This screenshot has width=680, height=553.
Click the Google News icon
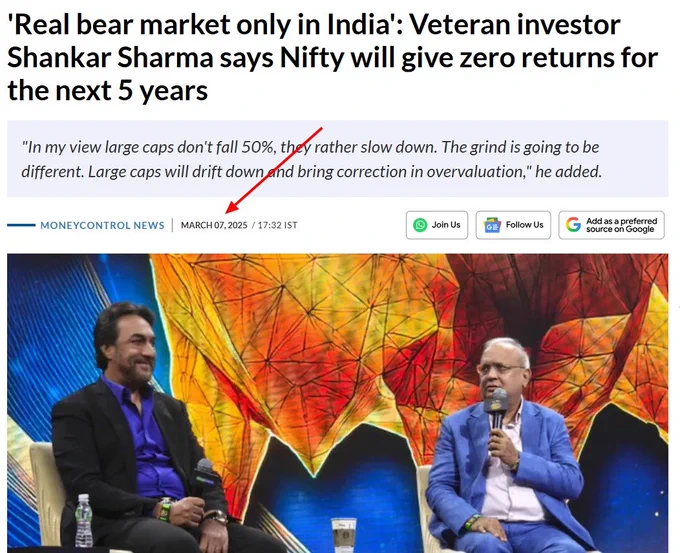tap(492, 225)
